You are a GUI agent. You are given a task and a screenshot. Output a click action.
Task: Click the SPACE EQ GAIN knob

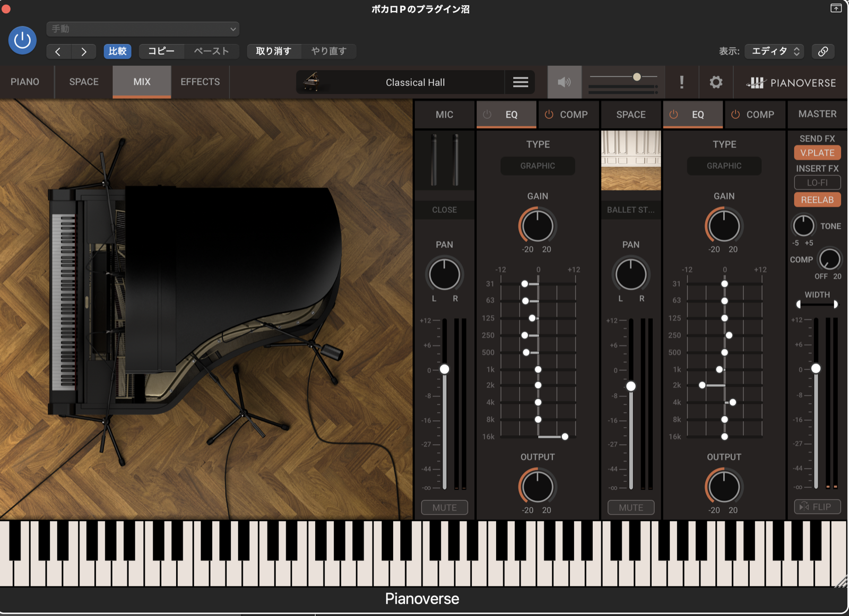click(x=724, y=225)
